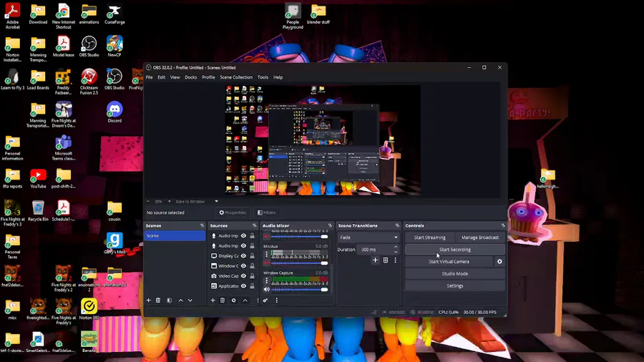
Task: Decrease transition duration with down arrow
Action: pyautogui.click(x=396, y=252)
